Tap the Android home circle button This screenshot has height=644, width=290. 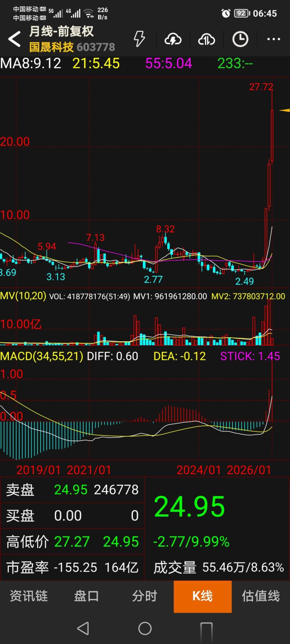coord(145,628)
